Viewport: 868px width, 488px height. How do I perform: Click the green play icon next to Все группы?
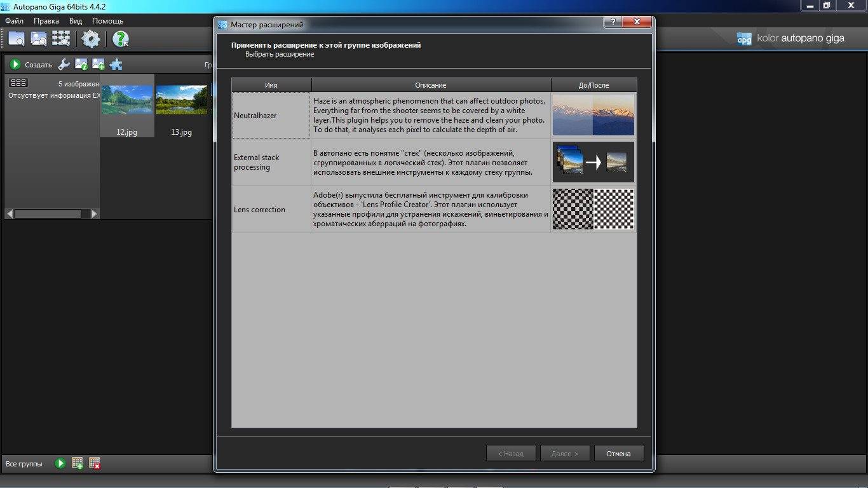click(x=60, y=464)
